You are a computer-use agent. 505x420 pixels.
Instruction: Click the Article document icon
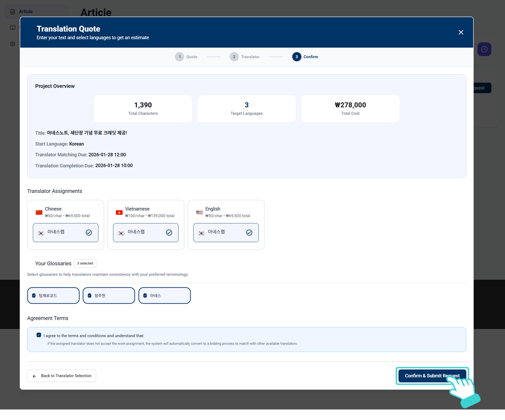13,12
